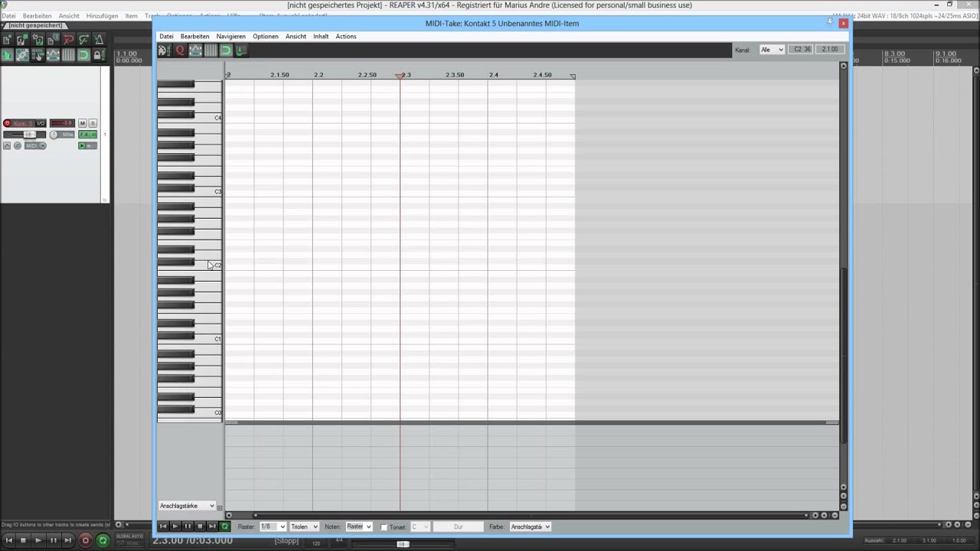Screen dimensions: 980x551
Task: Adjust playback rate slider in transport
Action: point(403,544)
